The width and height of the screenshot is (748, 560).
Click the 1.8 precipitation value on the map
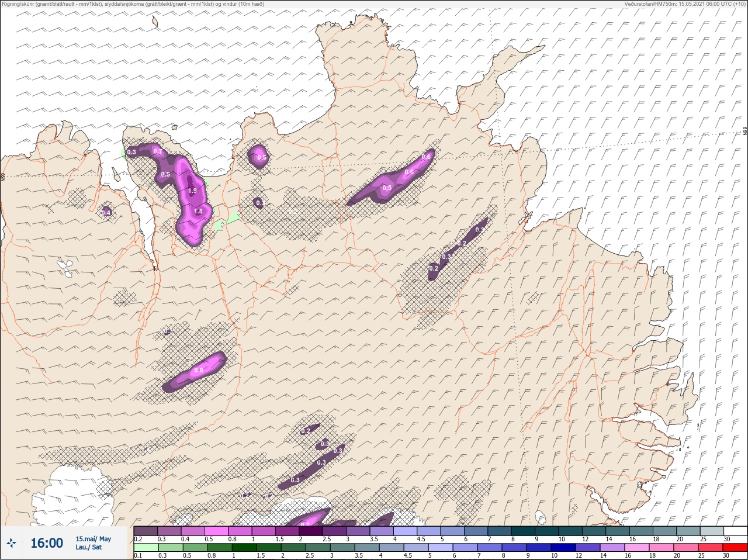pos(198,212)
